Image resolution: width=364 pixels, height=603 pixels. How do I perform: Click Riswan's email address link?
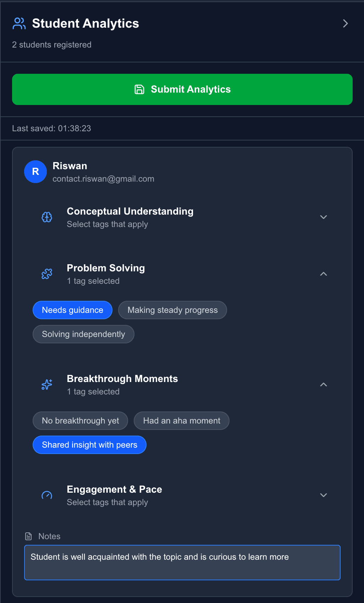(x=104, y=179)
